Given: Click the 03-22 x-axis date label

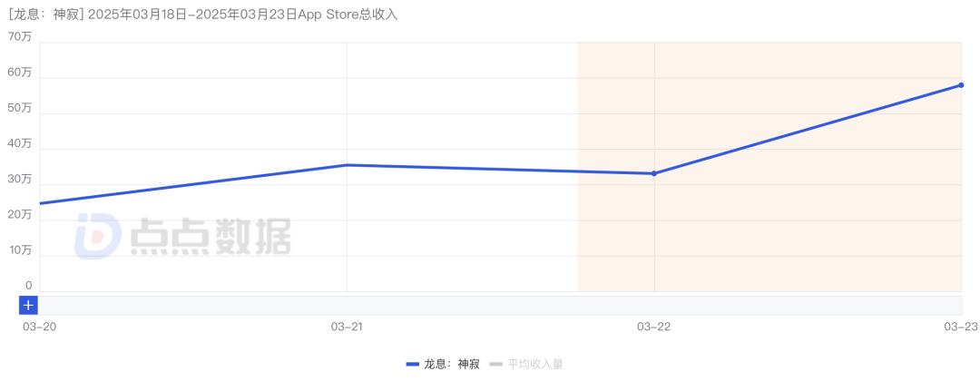Looking at the screenshot, I should point(654,327).
